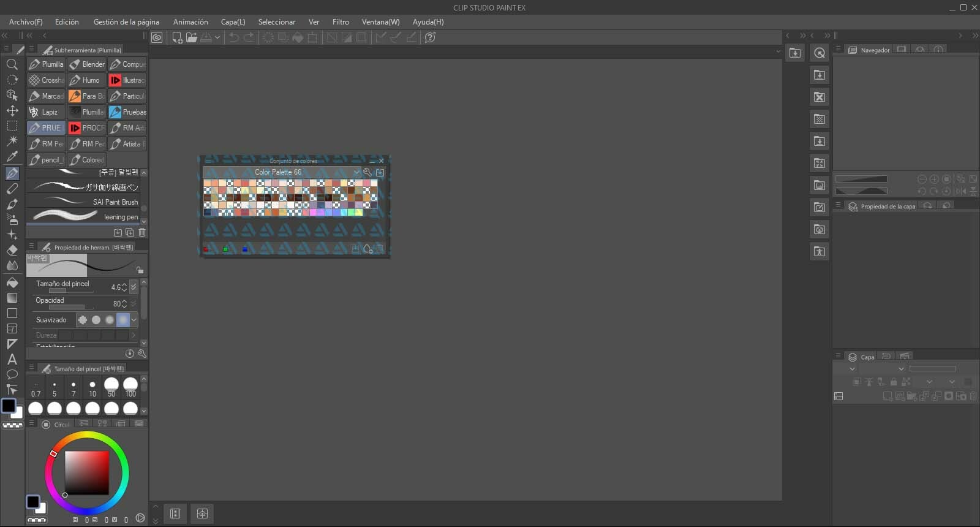Select the Pruebas sub tool group
Screen dimensions: 980x527
tap(127, 112)
